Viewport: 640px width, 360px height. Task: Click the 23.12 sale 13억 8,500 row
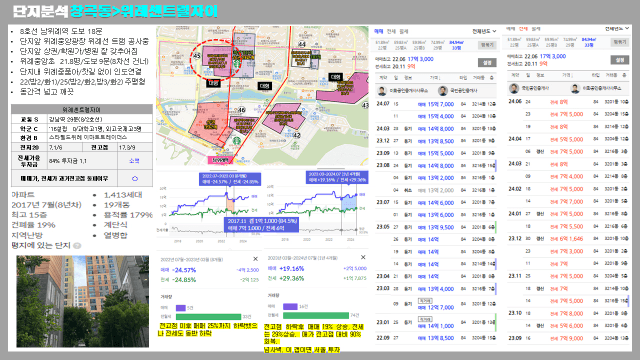[x=436, y=141]
